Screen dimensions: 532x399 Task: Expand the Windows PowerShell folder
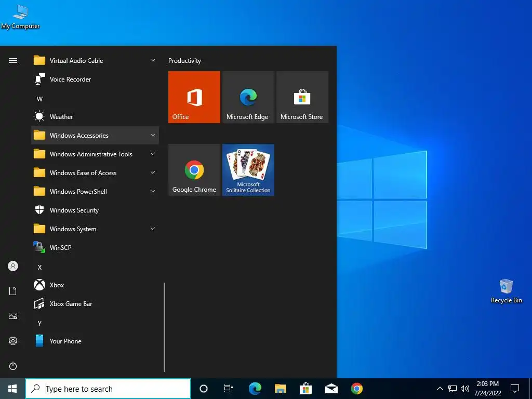click(x=95, y=192)
